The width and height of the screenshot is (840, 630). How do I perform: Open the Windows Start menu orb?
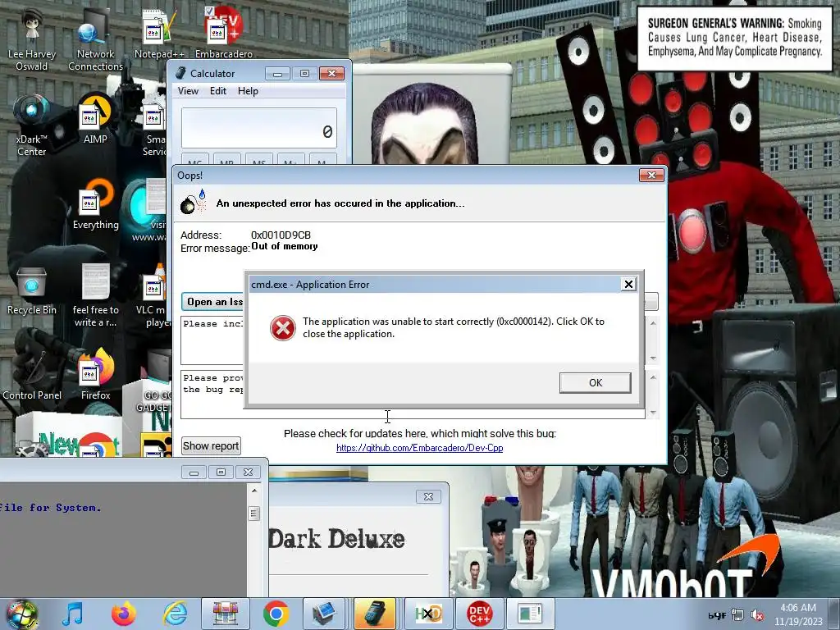coord(22,614)
